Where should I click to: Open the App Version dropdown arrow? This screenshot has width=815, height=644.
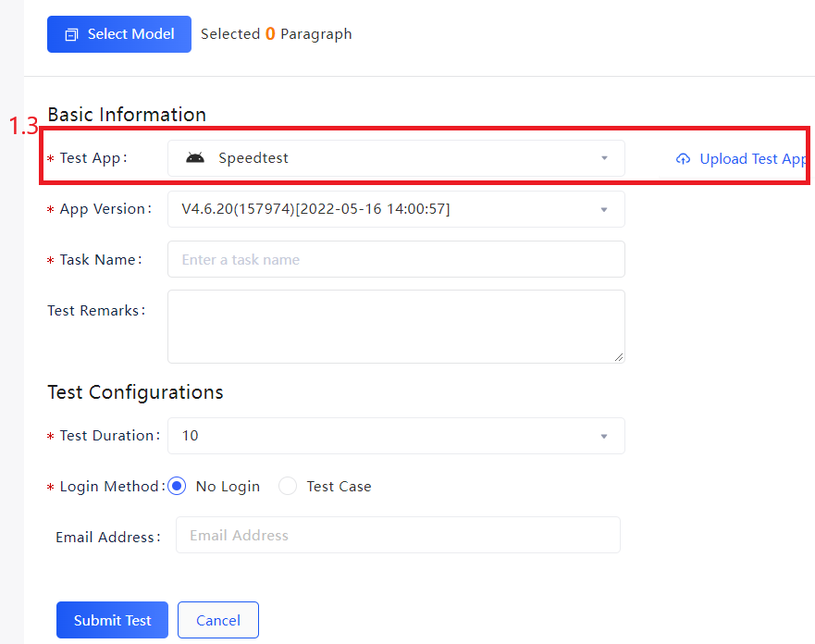coord(604,209)
